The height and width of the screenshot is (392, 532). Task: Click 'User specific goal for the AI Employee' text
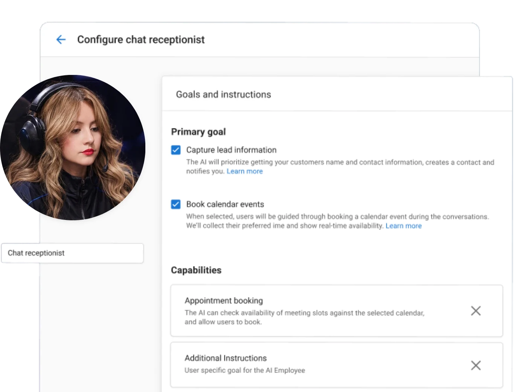tap(245, 370)
